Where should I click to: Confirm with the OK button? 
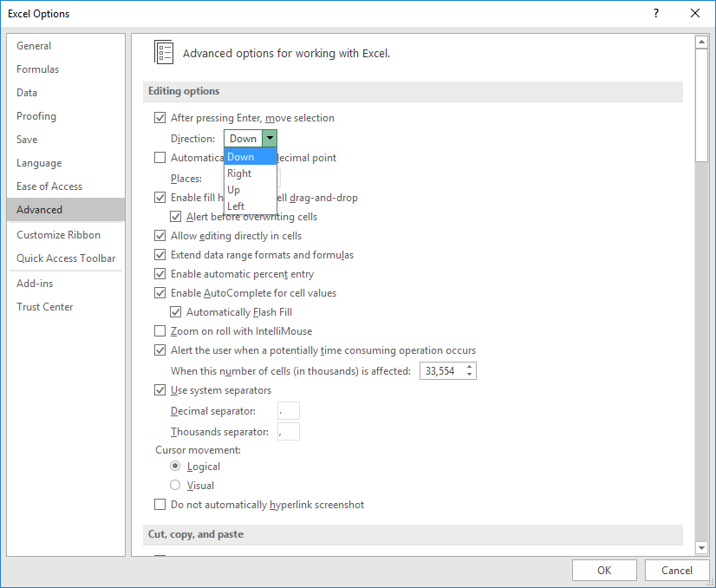604,570
